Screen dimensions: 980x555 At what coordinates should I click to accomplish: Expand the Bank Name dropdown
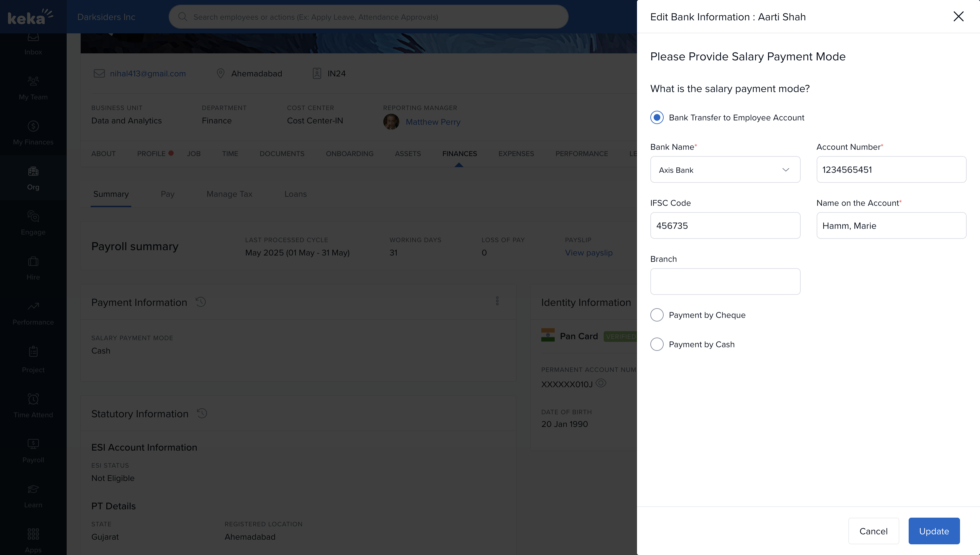pyautogui.click(x=725, y=170)
